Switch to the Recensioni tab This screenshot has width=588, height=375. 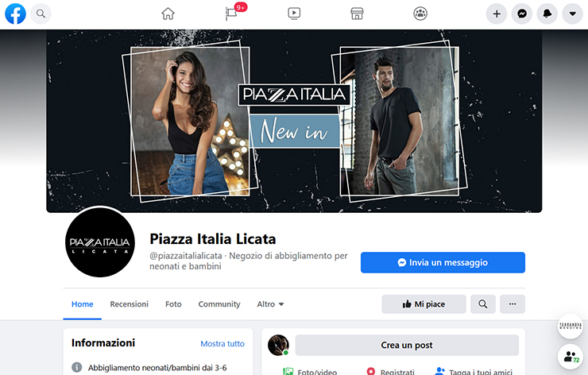tap(129, 304)
